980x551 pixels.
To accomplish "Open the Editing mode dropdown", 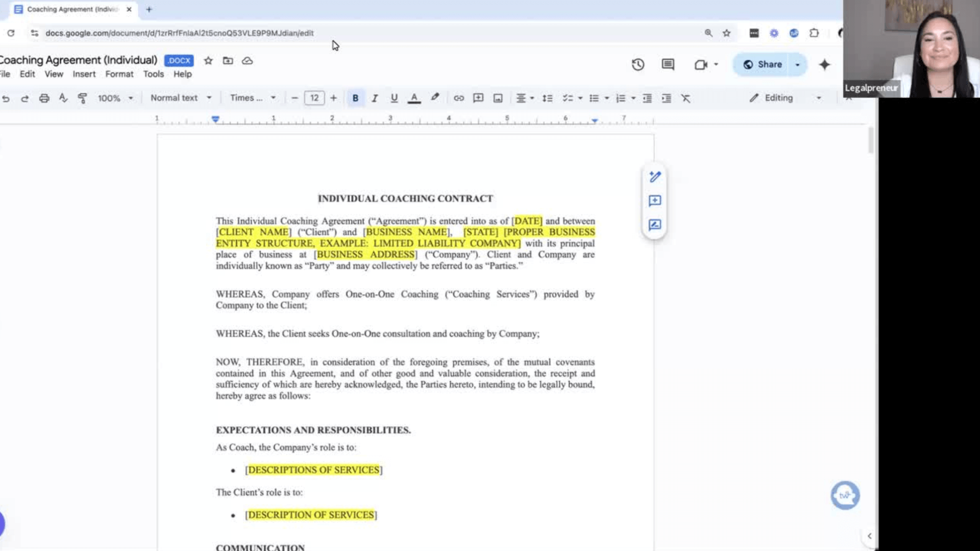I will (785, 98).
